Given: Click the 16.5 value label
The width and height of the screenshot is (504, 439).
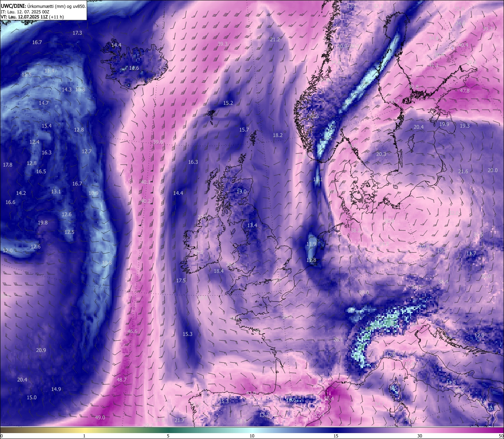Looking at the screenshot, I should coord(41,172).
